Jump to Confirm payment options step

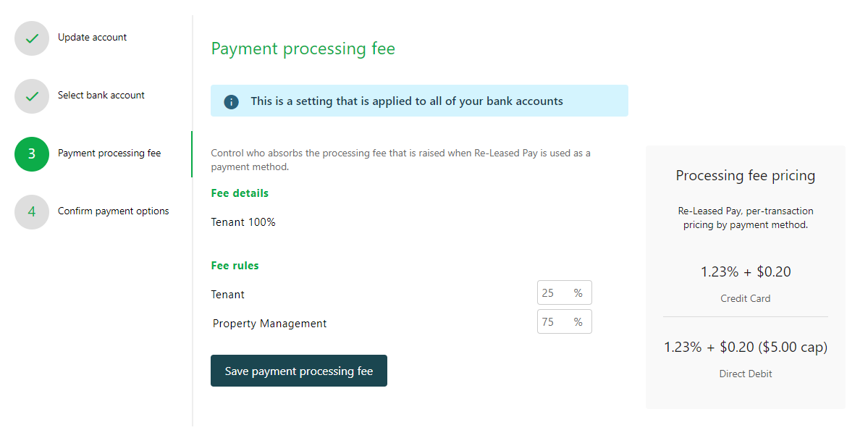(113, 211)
